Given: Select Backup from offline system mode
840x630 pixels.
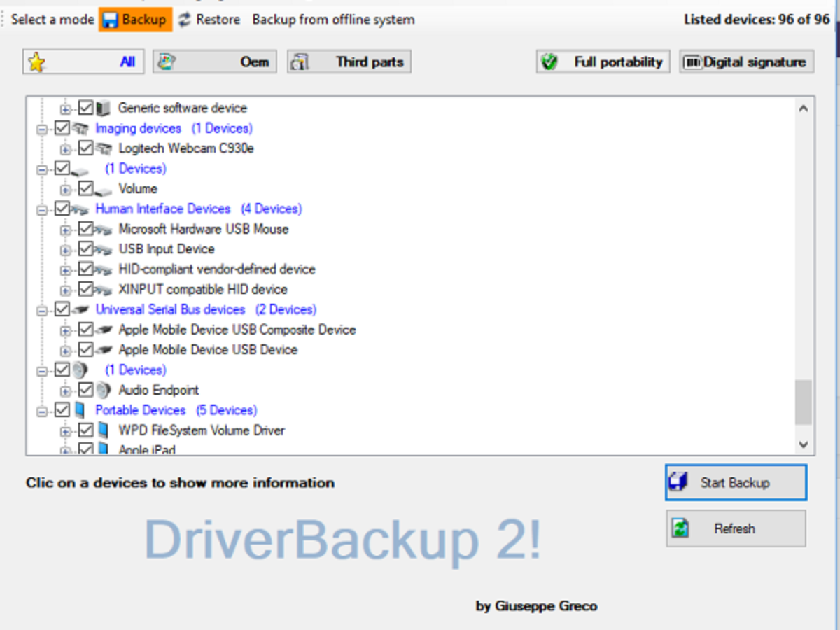Looking at the screenshot, I should point(333,20).
